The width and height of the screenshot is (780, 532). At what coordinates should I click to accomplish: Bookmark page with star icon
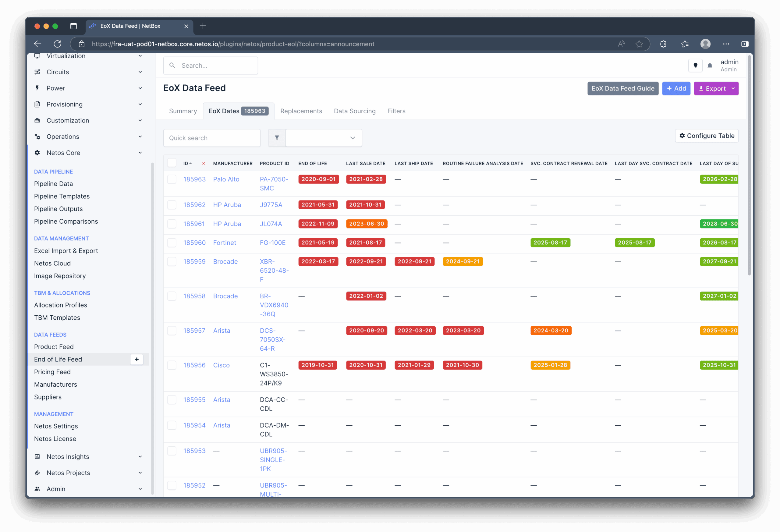pyautogui.click(x=639, y=44)
